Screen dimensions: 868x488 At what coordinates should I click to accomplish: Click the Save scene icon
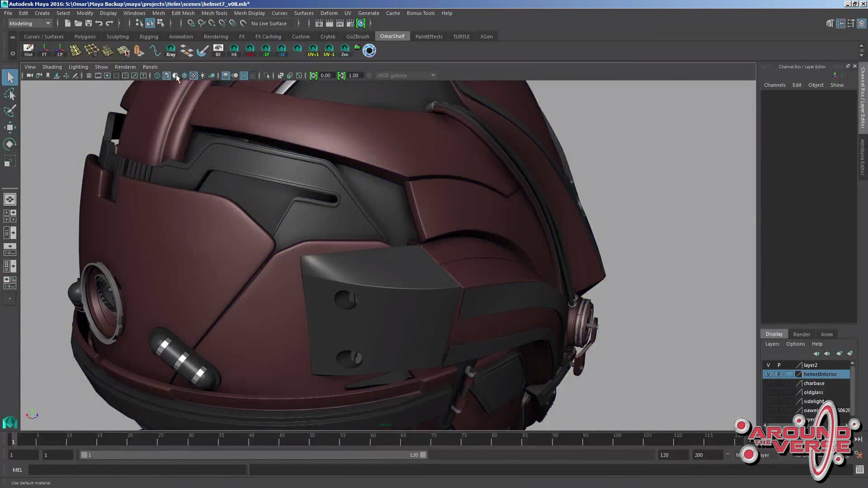tap(89, 23)
